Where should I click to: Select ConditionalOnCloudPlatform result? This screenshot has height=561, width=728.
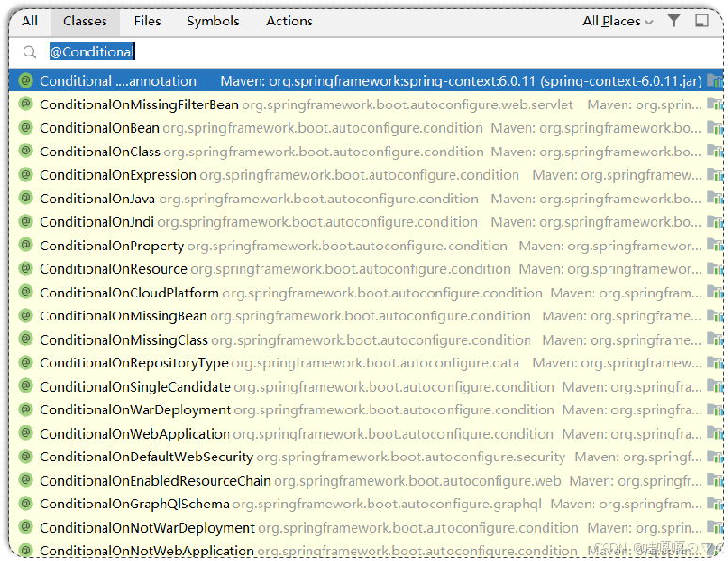pos(366,293)
